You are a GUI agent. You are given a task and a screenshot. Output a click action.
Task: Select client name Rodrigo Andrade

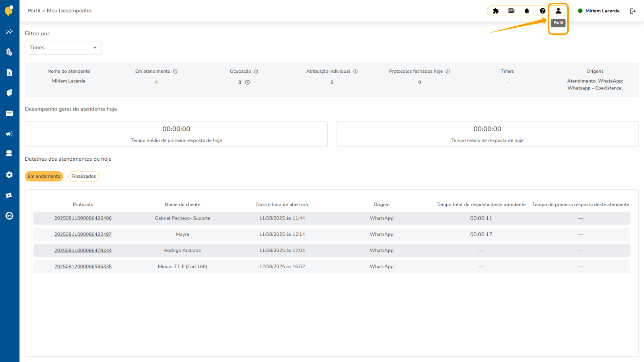point(183,251)
